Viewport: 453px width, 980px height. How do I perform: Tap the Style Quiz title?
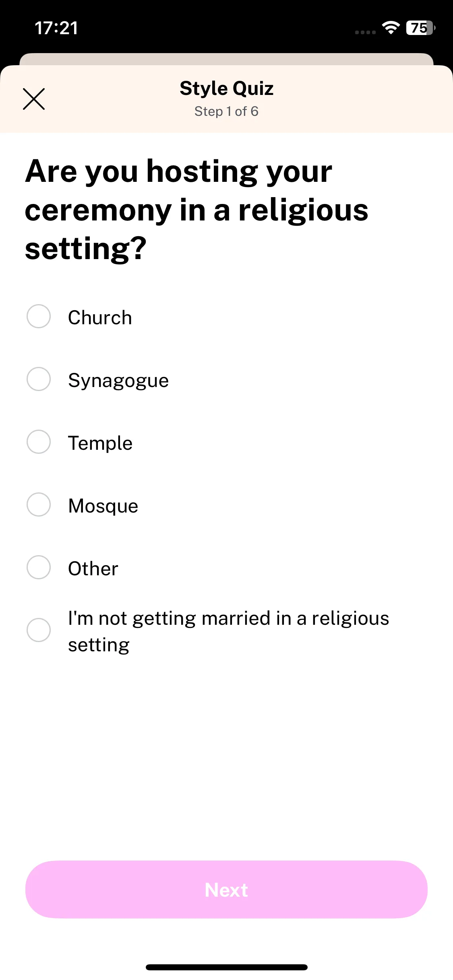tap(227, 89)
